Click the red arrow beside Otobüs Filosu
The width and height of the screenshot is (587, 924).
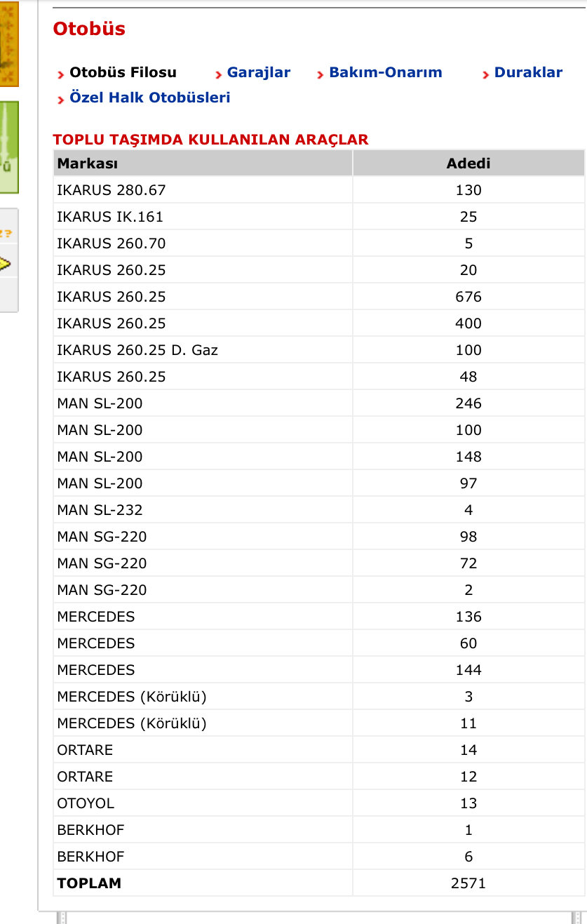61,74
